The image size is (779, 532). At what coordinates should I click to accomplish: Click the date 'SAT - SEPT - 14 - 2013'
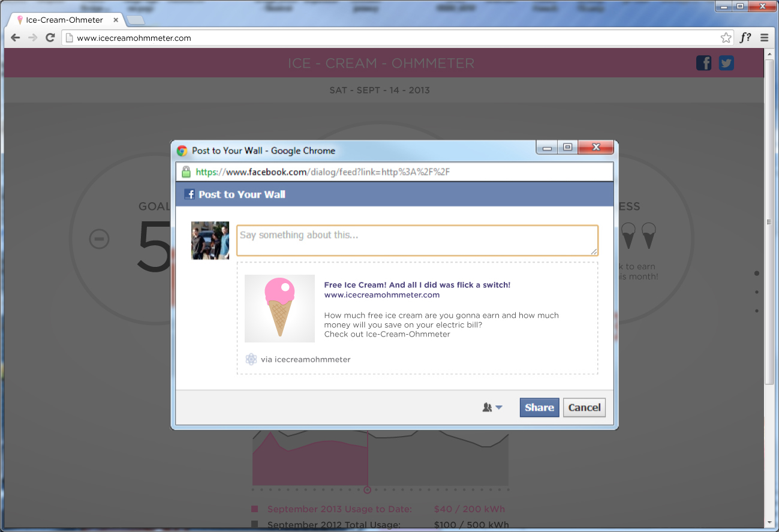click(x=380, y=90)
